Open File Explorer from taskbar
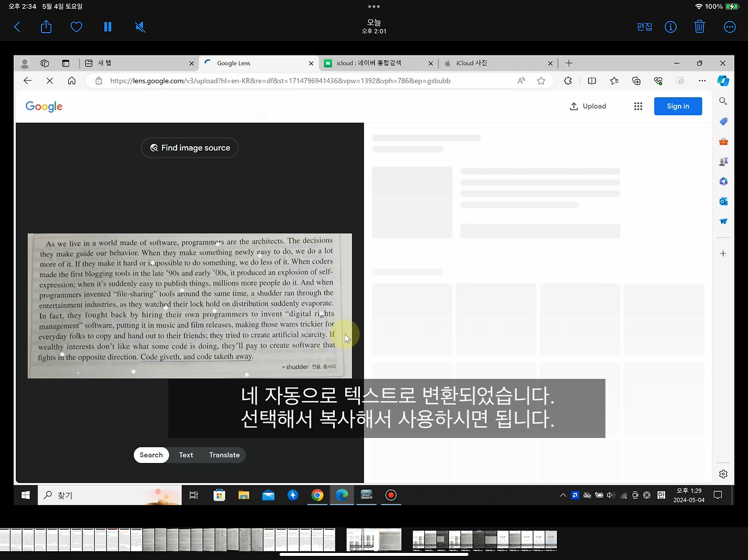This screenshot has height=560, width=748. (x=244, y=495)
